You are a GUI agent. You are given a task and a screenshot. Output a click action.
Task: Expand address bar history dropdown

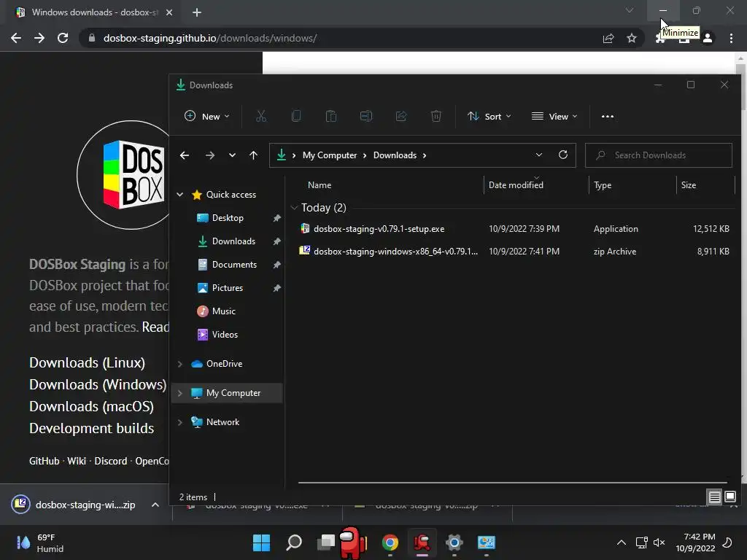pos(539,155)
